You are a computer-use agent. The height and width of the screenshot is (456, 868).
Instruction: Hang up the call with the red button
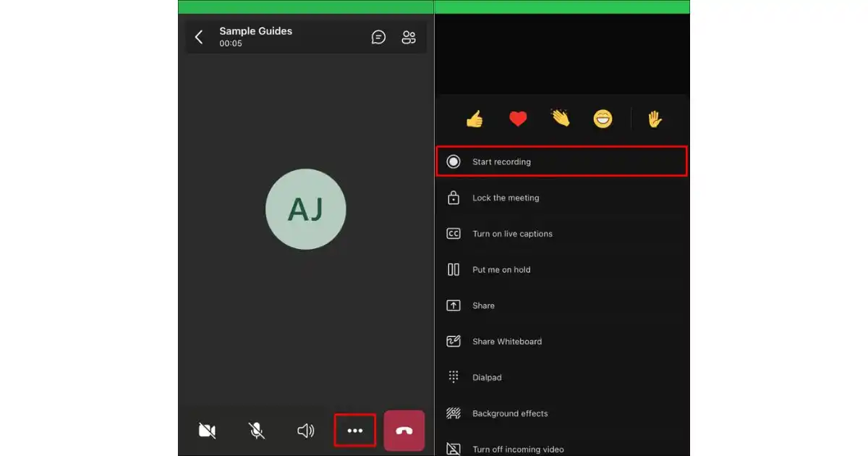point(404,431)
